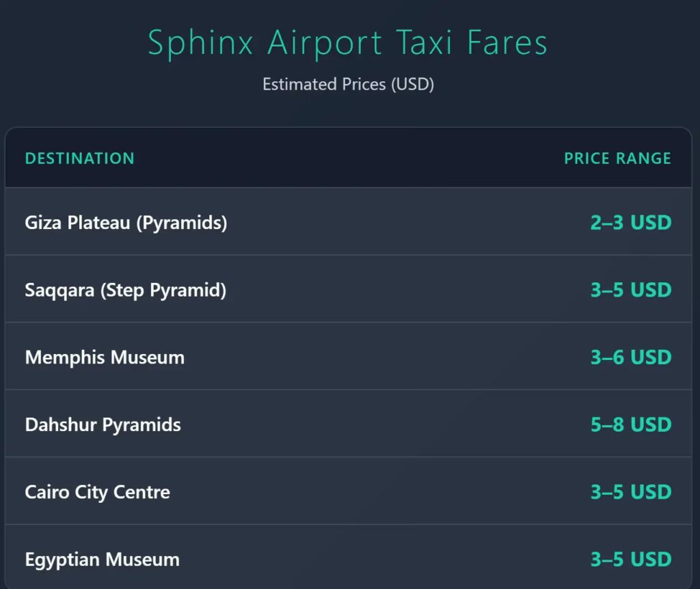Click the PRICE RANGE column header
Viewport: 700px width, 589px height.
tap(617, 159)
